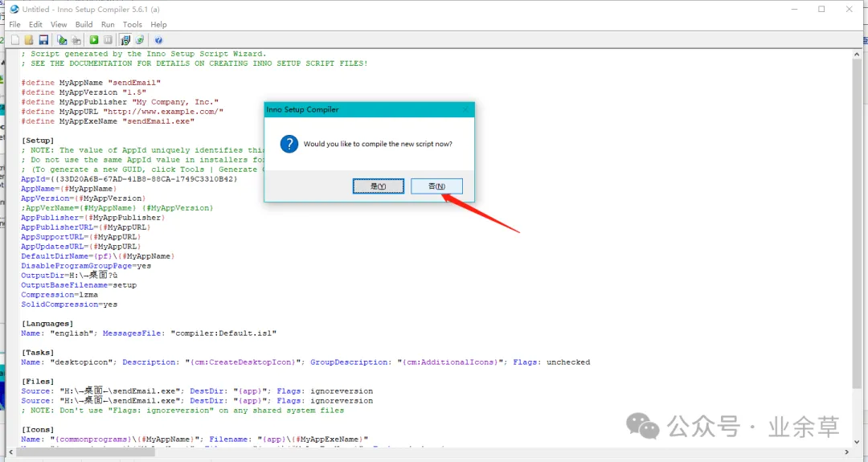Open the Build menu

pos(84,24)
